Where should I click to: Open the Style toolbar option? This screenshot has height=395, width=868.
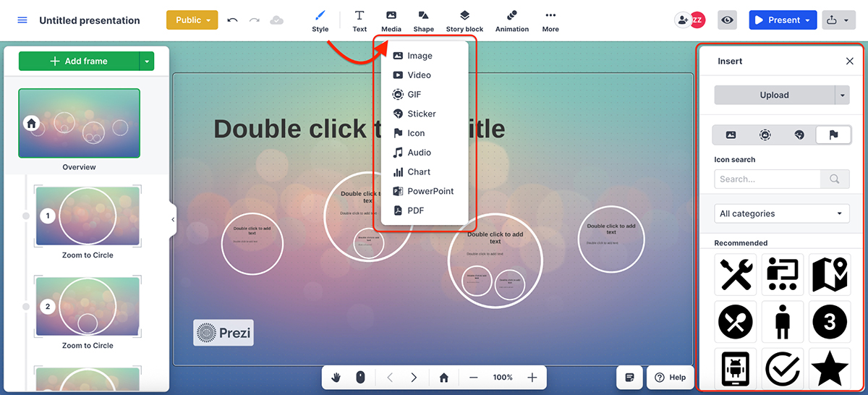pos(320,20)
